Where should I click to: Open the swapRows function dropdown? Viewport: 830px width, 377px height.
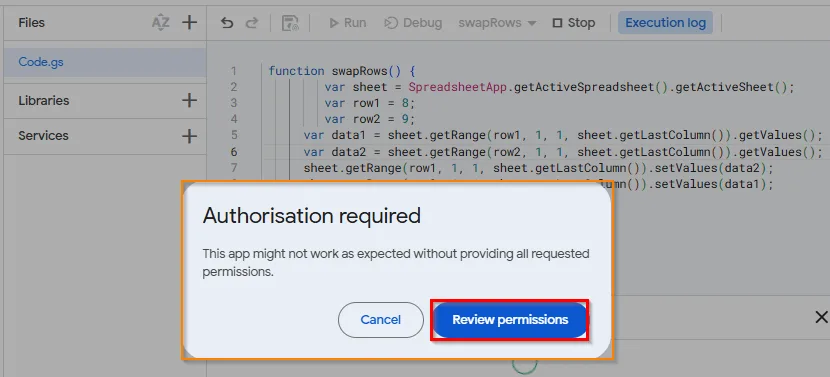(x=497, y=23)
